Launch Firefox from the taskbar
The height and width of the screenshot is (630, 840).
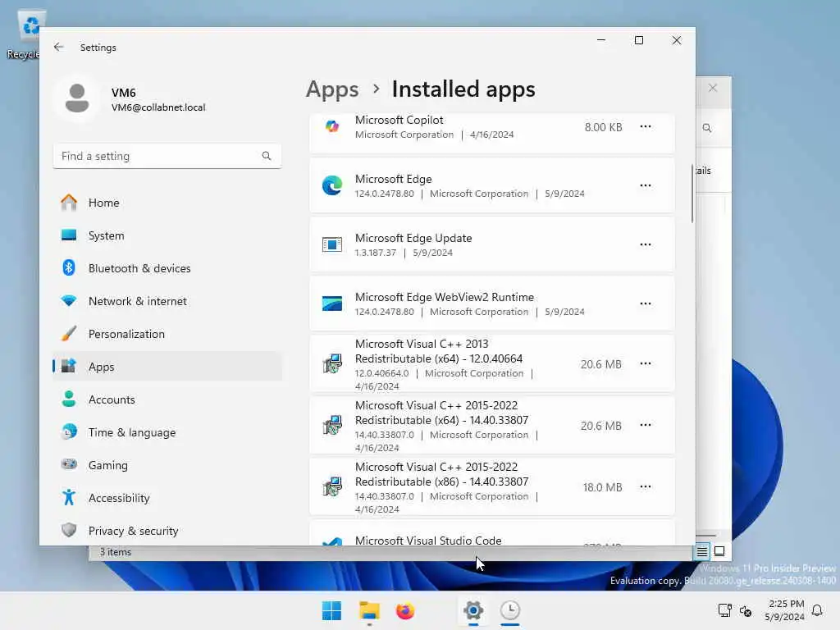point(405,610)
